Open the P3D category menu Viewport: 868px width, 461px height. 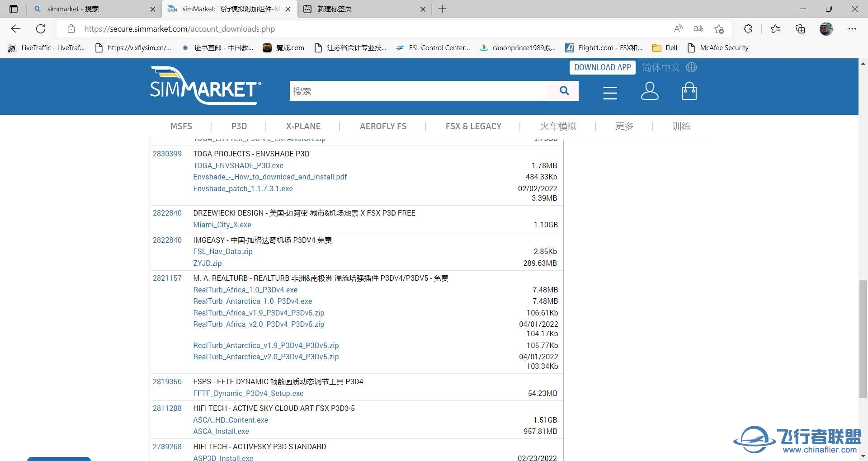tap(239, 126)
